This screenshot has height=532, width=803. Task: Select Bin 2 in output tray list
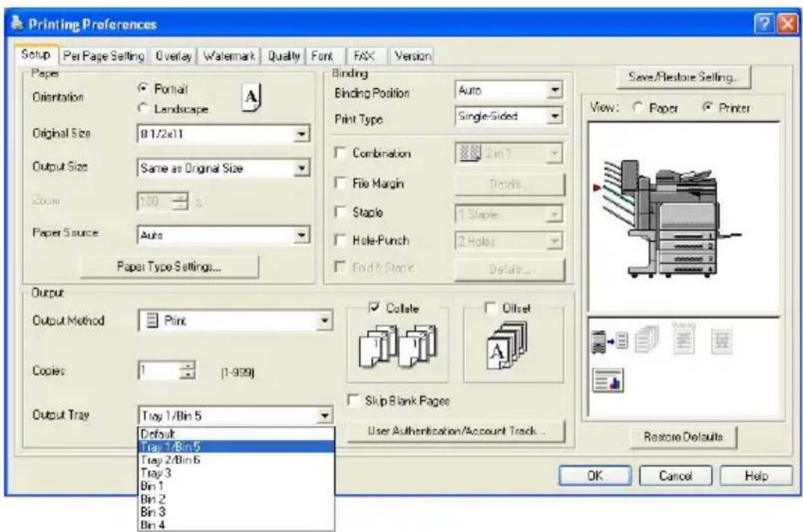[x=236, y=498]
